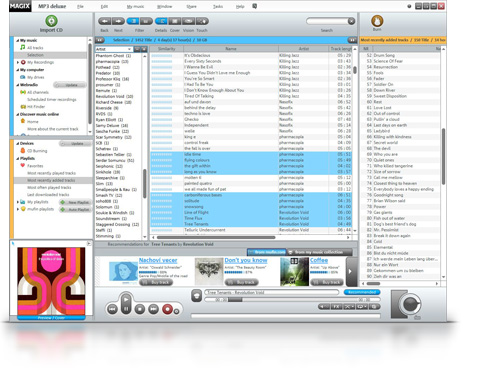The height and width of the screenshot is (371, 488).
Task: Open the Nachovi vecer recommendation link
Action: coord(158,260)
